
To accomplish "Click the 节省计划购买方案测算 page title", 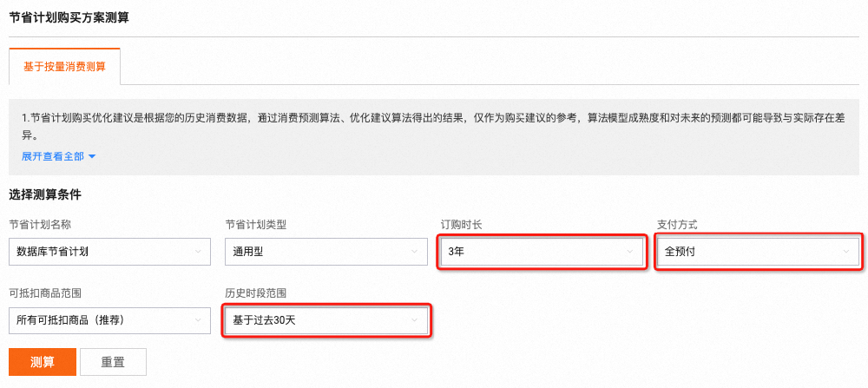I will 69,17.
